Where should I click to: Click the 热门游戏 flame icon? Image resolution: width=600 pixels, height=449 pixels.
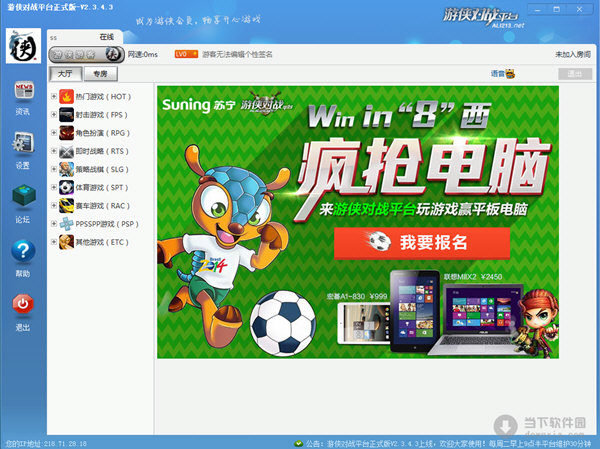(x=67, y=96)
